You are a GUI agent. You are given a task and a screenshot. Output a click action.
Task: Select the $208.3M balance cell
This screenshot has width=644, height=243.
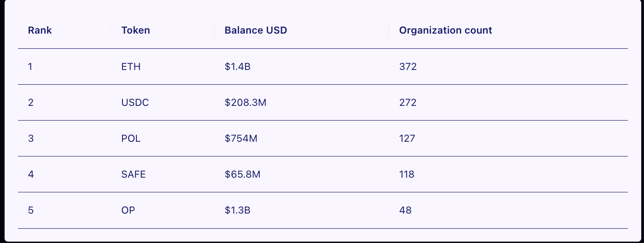[x=246, y=103]
